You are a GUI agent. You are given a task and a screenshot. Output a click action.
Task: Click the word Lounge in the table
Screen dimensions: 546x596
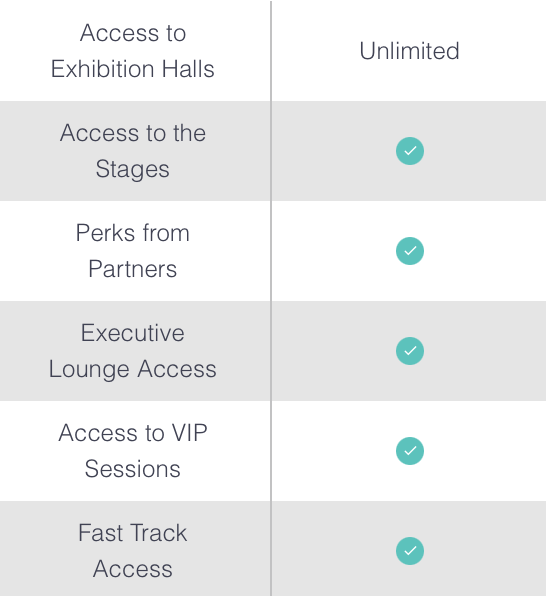pos(89,369)
